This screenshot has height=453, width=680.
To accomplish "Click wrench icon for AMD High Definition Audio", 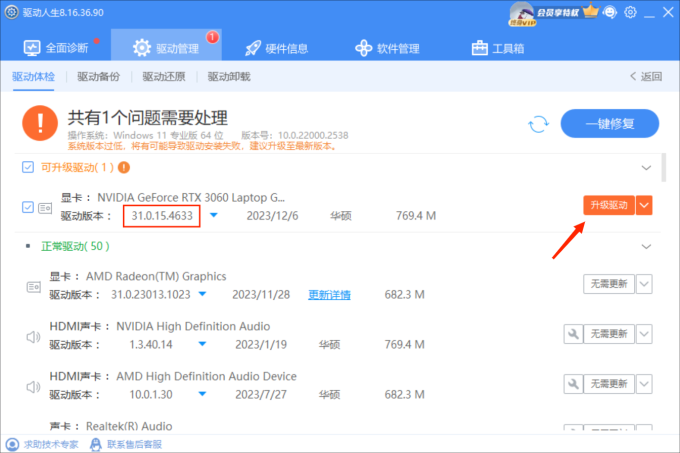I will (573, 384).
